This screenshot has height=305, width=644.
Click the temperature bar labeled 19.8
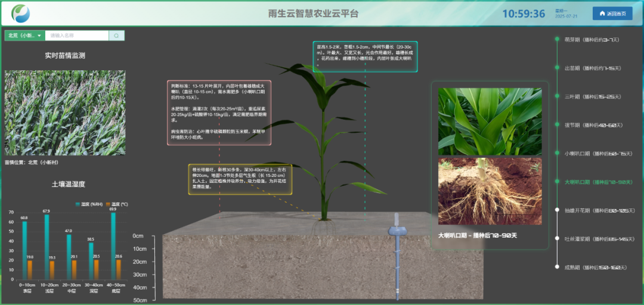[30, 270]
